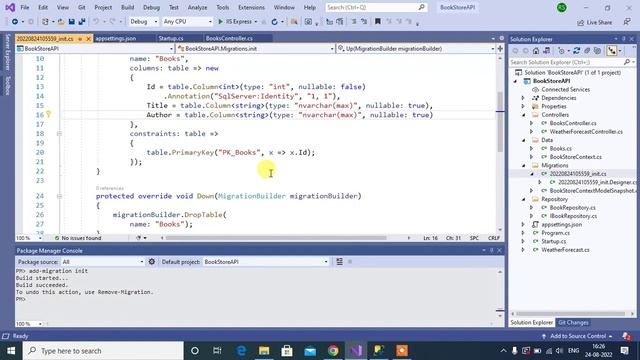Viewport: 640px width, 360px height.
Task: Select BooksController.cs in Solution Explorer
Action: [x=573, y=123]
